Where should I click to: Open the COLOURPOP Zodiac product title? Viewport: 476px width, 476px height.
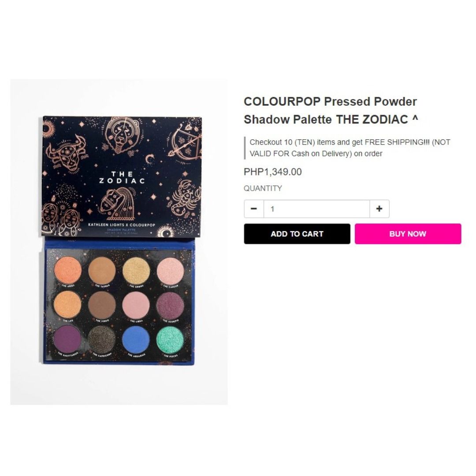[x=331, y=111]
